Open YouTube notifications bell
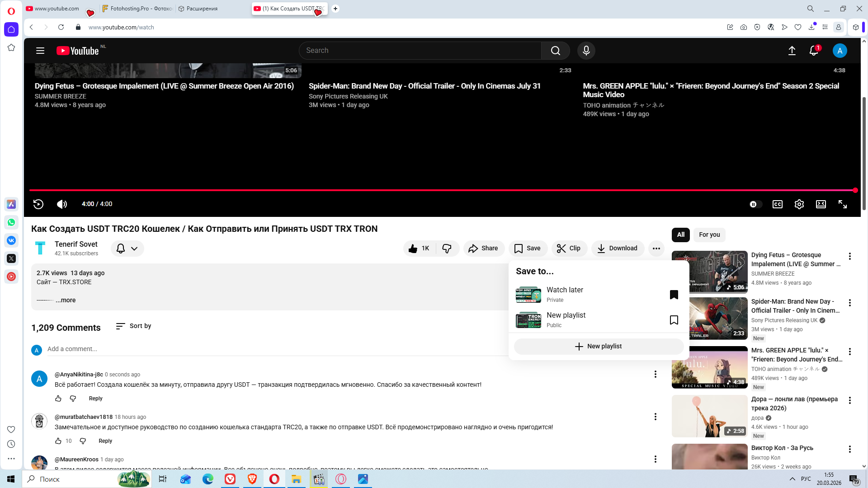The image size is (868, 488). 813,51
